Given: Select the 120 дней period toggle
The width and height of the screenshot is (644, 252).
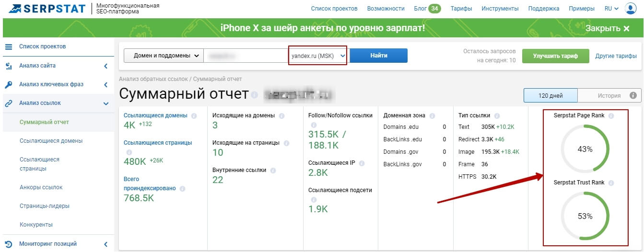Looking at the screenshot, I should (x=550, y=95).
